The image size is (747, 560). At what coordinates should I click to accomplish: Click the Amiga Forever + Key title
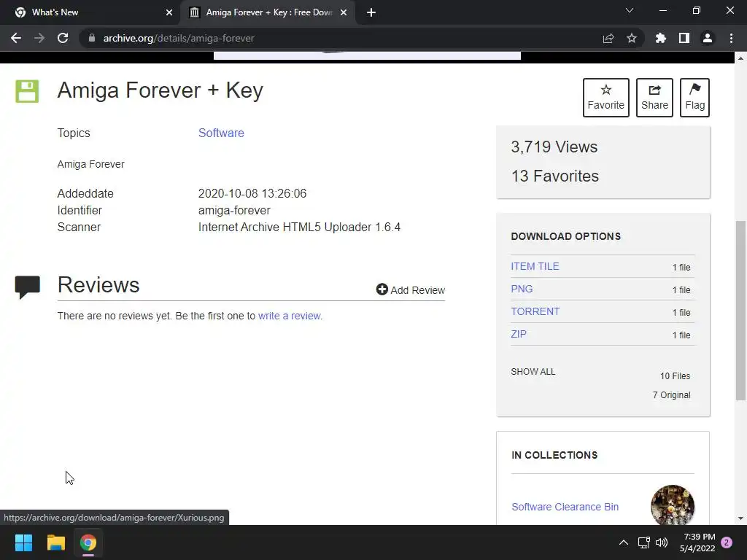point(160,90)
